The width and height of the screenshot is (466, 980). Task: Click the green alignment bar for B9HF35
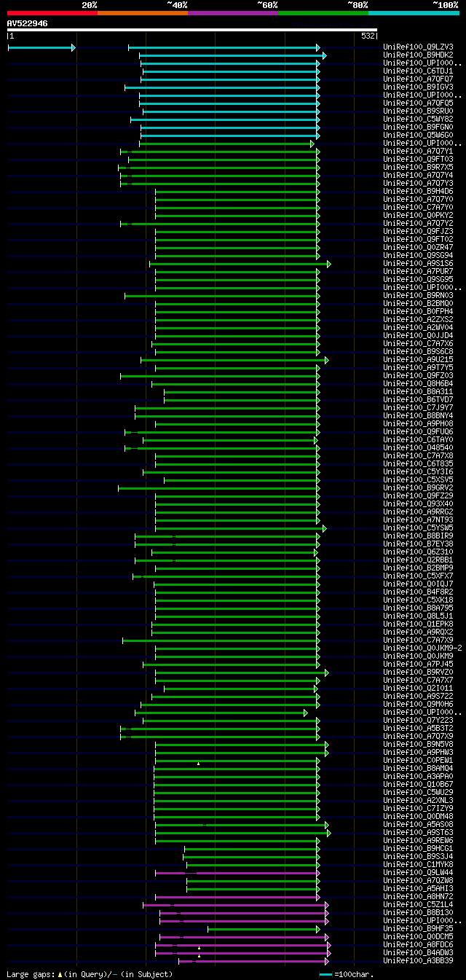(x=264, y=929)
